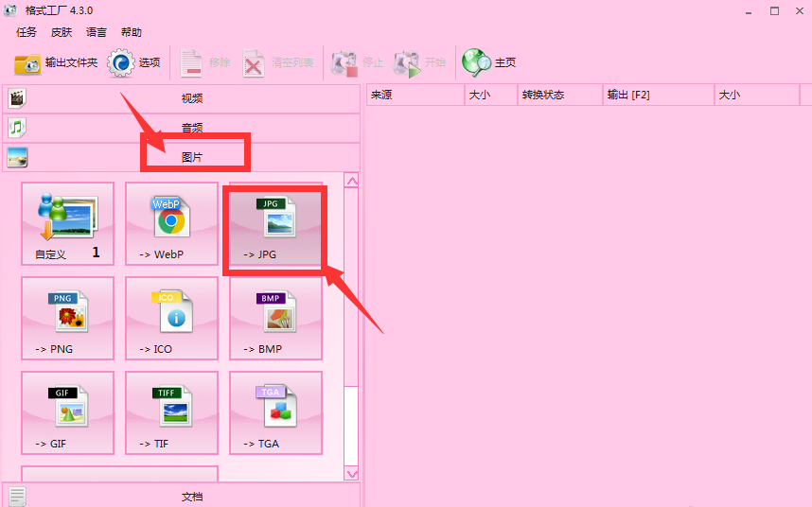Click the 输出 [F2] column header

[x=659, y=95]
